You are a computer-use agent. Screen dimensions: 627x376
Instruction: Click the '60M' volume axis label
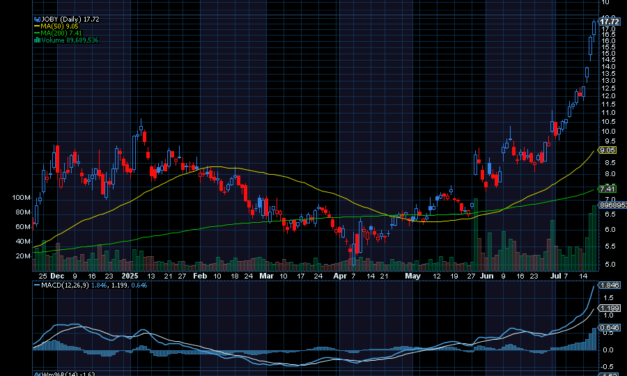tap(23, 227)
